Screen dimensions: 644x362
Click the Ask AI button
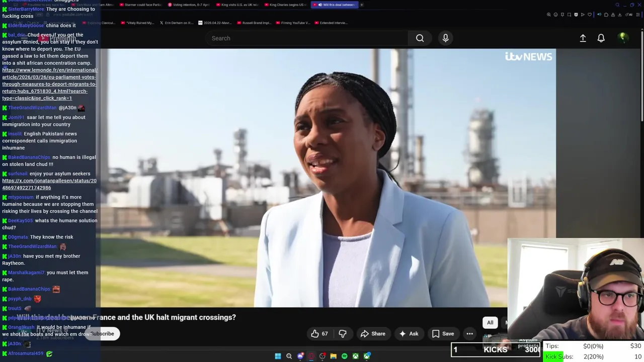click(x=409, y=334)
